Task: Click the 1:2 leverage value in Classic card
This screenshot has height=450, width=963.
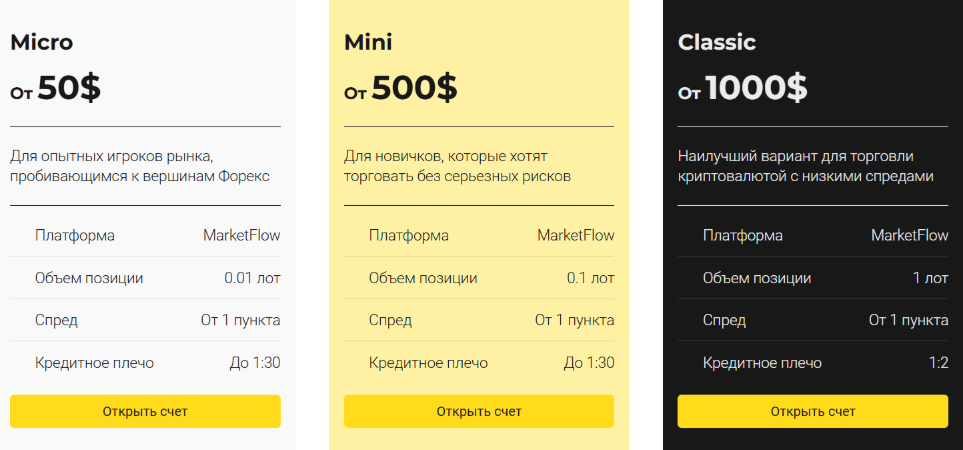Action: [x=937, y=362]
